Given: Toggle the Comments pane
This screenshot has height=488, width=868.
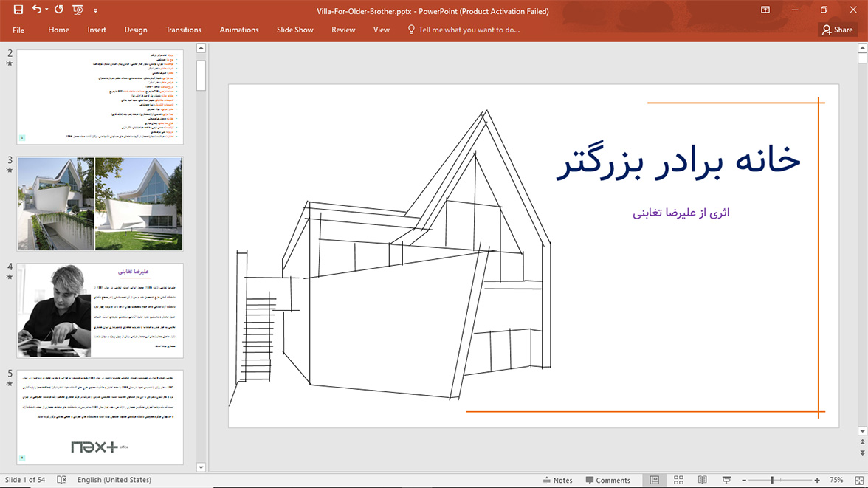Looking at the screenshot, I should point(608,480).
